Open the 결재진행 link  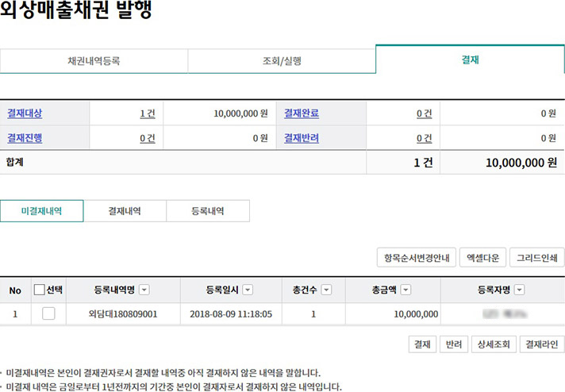(x=25, y=138)
